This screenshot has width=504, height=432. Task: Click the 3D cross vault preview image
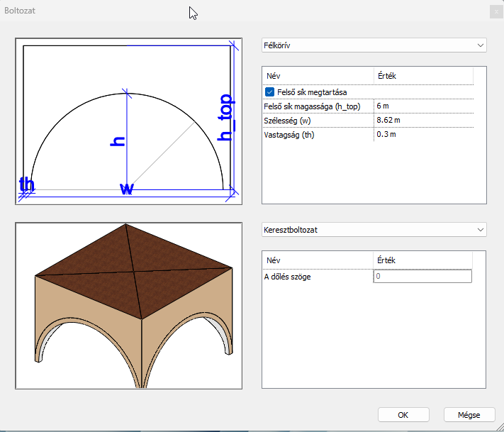point(134,306)
